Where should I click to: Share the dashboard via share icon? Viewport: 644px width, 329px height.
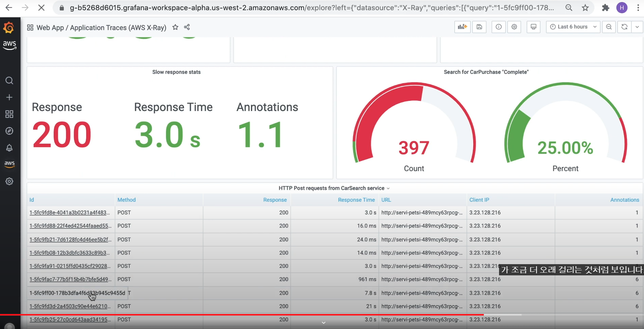pos(187,27)
